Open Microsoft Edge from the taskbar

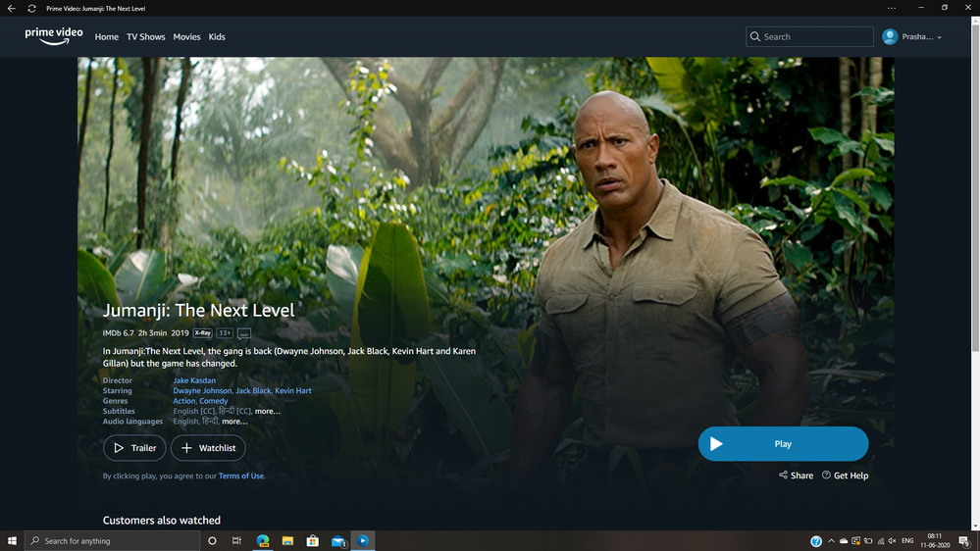point(263,541)
